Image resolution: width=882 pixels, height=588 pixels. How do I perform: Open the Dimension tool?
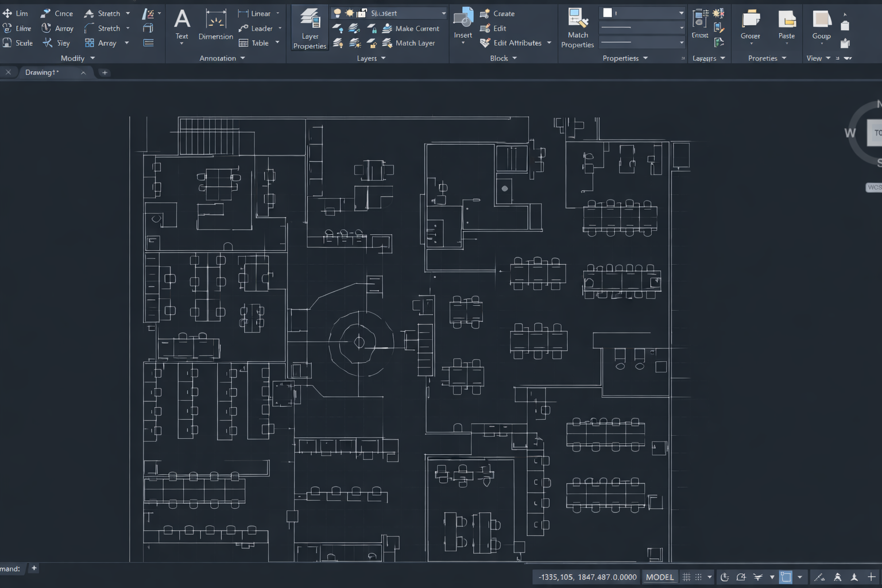point(215,24)
